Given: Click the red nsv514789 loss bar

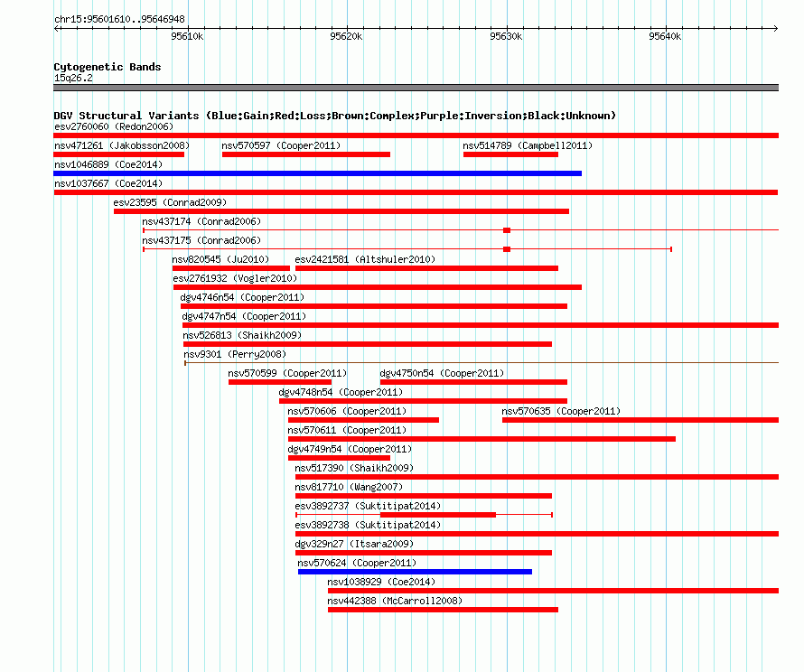Looking at the screenshot, I should point(510,154).
